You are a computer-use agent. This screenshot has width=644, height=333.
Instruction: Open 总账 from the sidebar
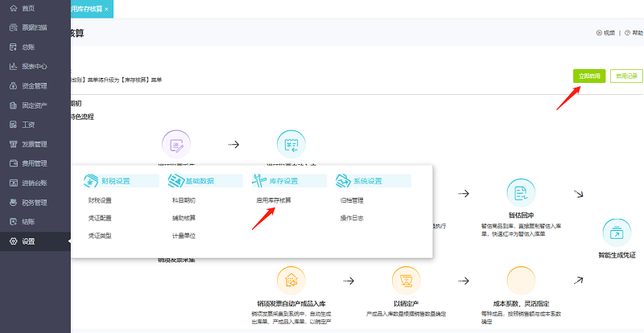(x=28, y=47)
